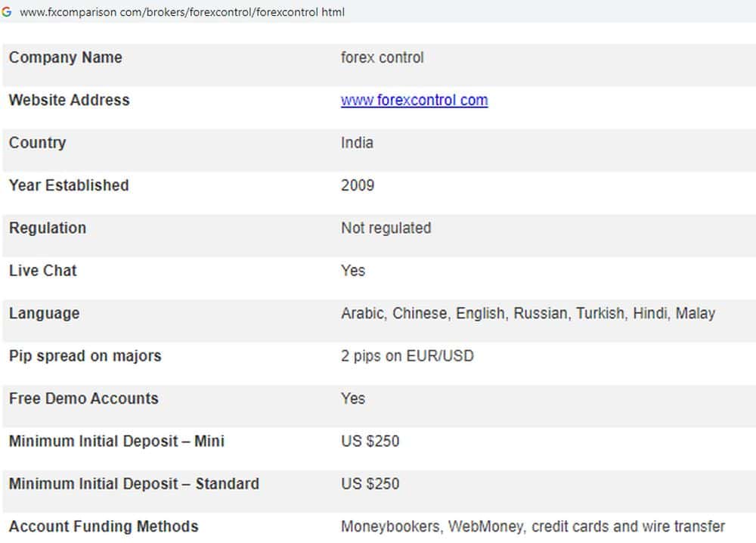The image size is (756, 543).
Task: Click the 'Free Demo Accounts' label
Action: pyautogui.click(x=84, y=399)
